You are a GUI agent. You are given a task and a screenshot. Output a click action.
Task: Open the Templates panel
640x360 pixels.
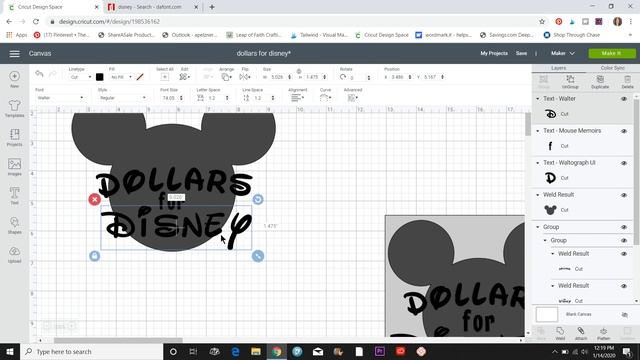pyautogui.click(x=14, y=108)
